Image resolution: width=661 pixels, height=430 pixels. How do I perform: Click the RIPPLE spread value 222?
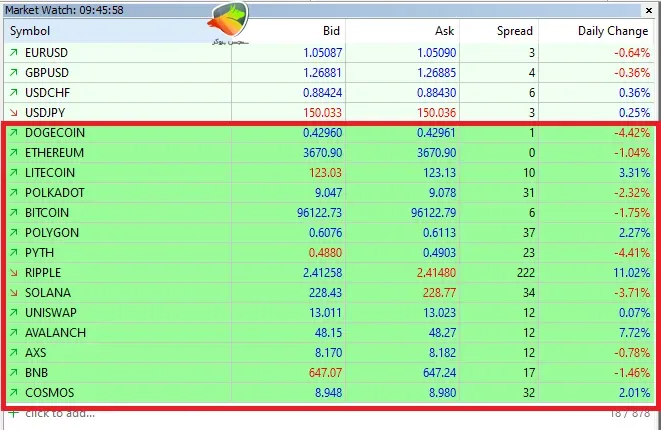[x=526, y=273]
